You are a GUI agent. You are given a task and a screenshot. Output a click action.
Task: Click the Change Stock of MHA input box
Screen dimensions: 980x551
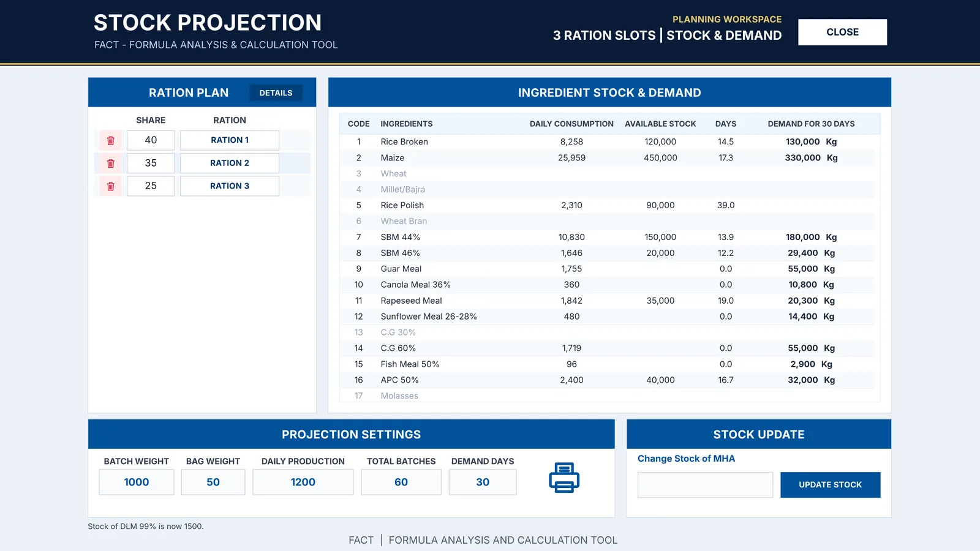point(705,485)
